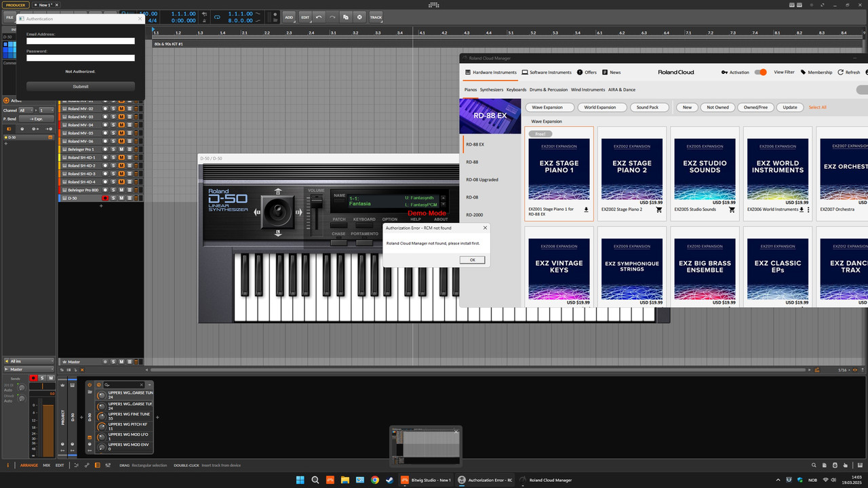868x488 pixels.
Task: Click the Email Address input field
Action: (81, 41)
